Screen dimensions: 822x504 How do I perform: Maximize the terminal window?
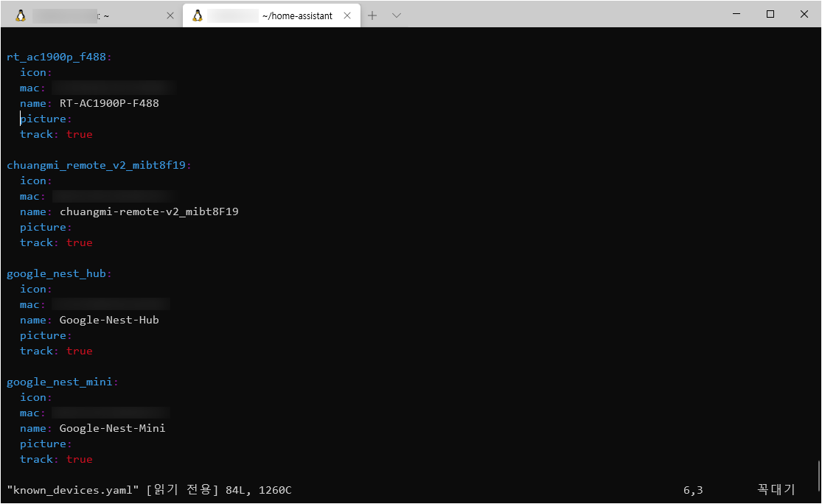pos(770,14)
